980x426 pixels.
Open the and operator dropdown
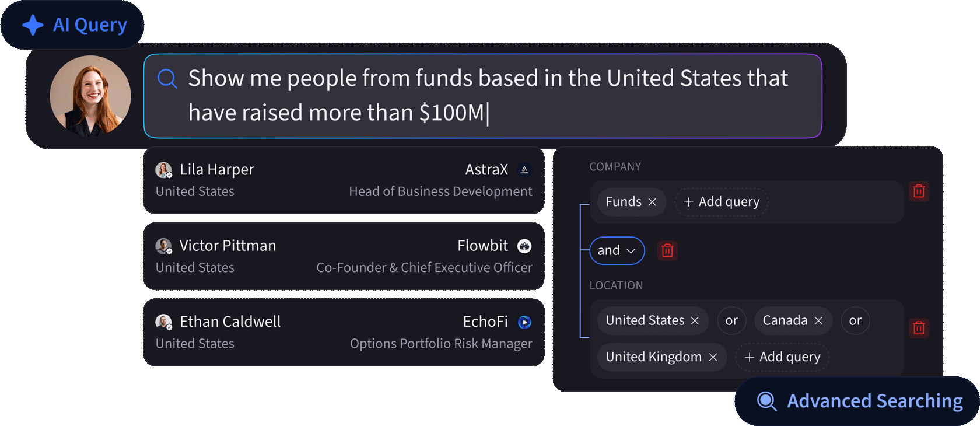pos(617,250)
